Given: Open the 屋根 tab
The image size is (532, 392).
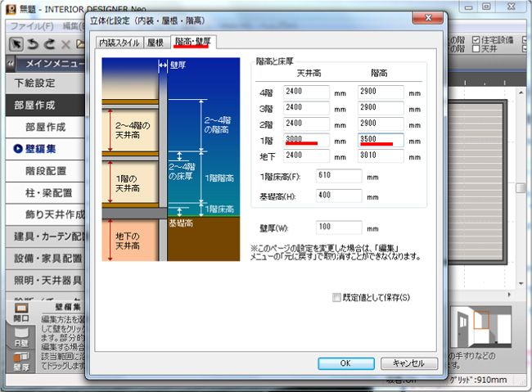Looking at the screenshot, I should click(156, 43).
